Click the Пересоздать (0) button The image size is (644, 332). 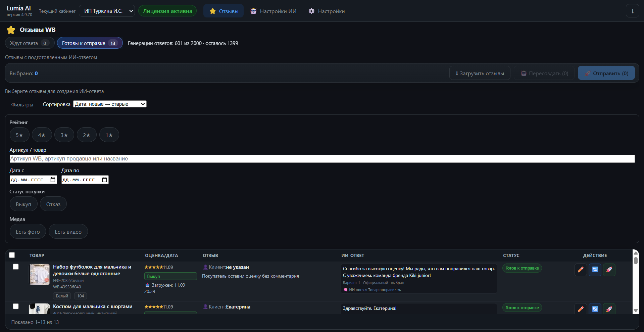[544, 73]
